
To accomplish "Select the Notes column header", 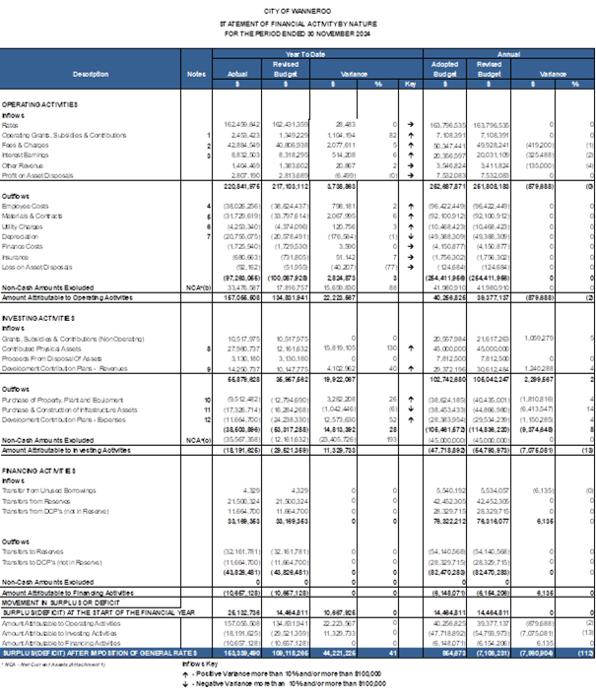I will click(x=196, y=73).
